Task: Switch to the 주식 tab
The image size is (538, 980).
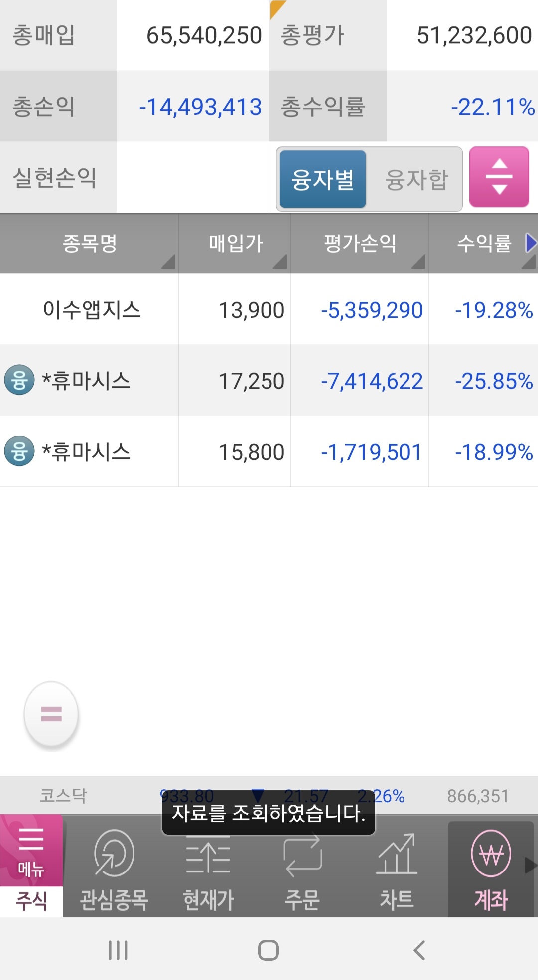Action: click(x=31, y=902)
